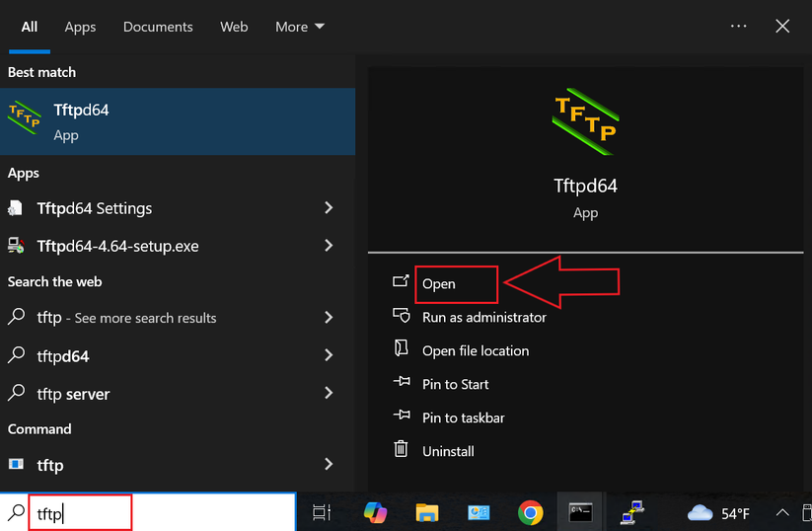The image size is (812, 531).
Task: Select Open file location option
Action: point(475,350)
